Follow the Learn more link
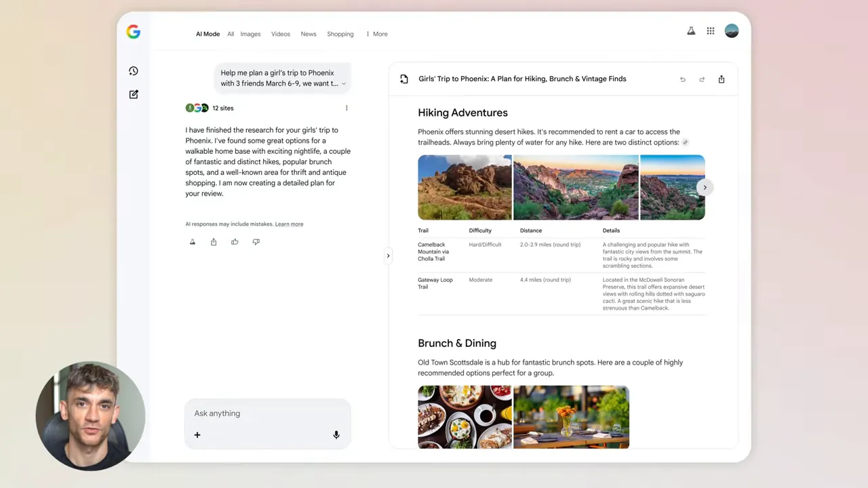Screen dimensions: 868x488 tap(289, 224)
